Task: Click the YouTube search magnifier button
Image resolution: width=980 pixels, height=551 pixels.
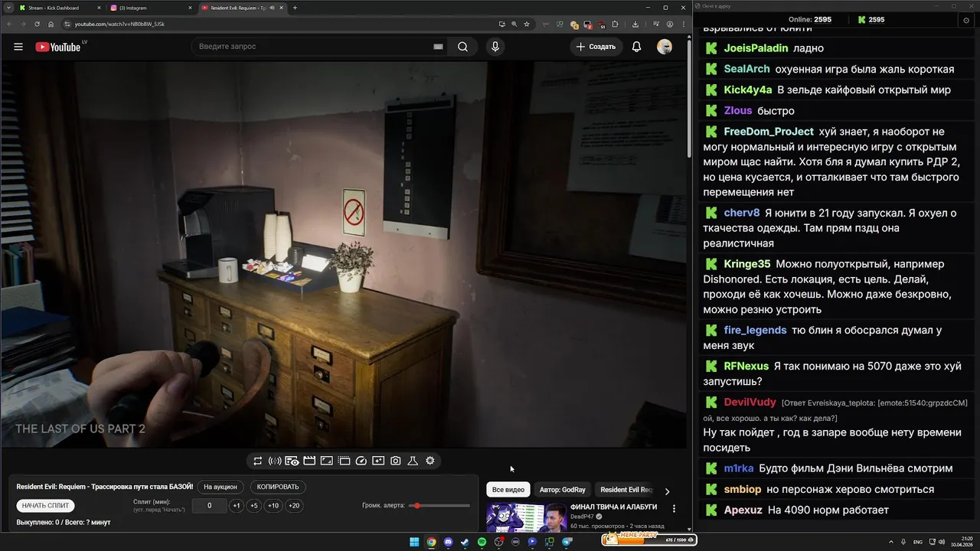Action: [462, 47]
